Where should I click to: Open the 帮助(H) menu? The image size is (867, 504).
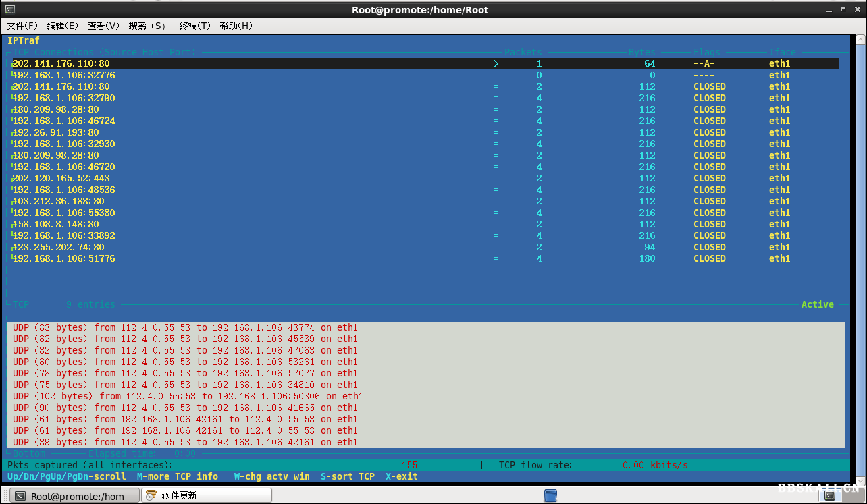(x=236, y=26)
